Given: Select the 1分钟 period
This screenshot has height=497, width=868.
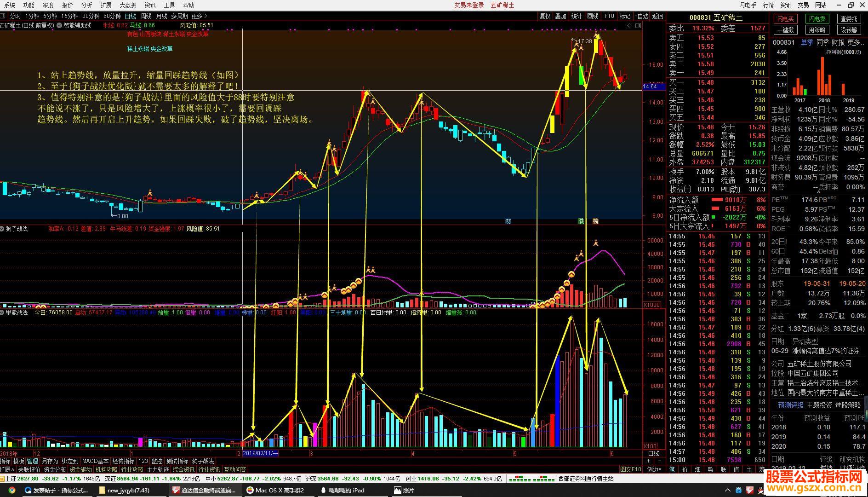Looking at the screenshot, I should tap(32, 16).
